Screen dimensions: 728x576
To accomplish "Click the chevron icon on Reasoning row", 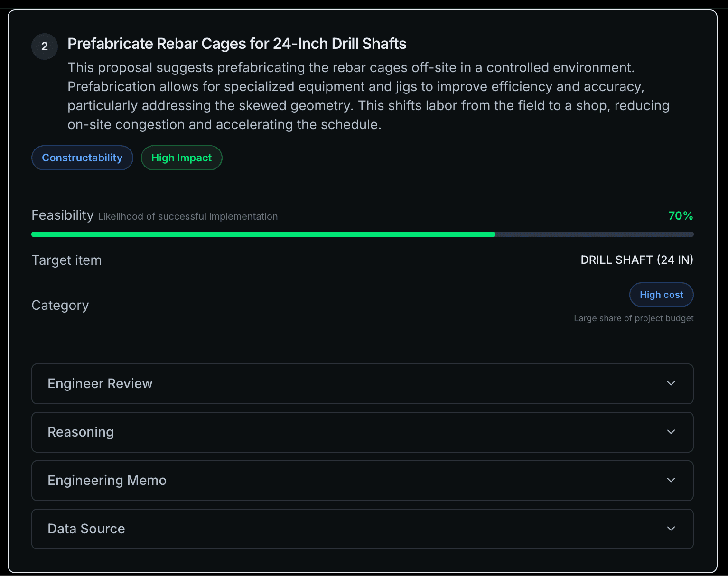I will click(x=671, y=432).
